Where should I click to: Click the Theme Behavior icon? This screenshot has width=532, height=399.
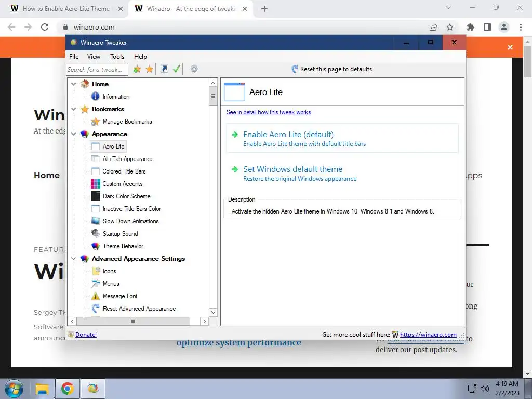[96, 246]
